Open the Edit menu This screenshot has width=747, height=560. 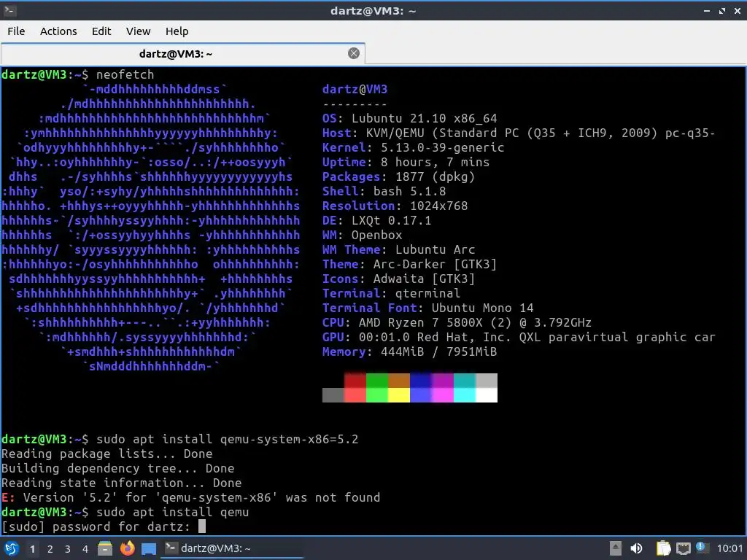[101, 31]
